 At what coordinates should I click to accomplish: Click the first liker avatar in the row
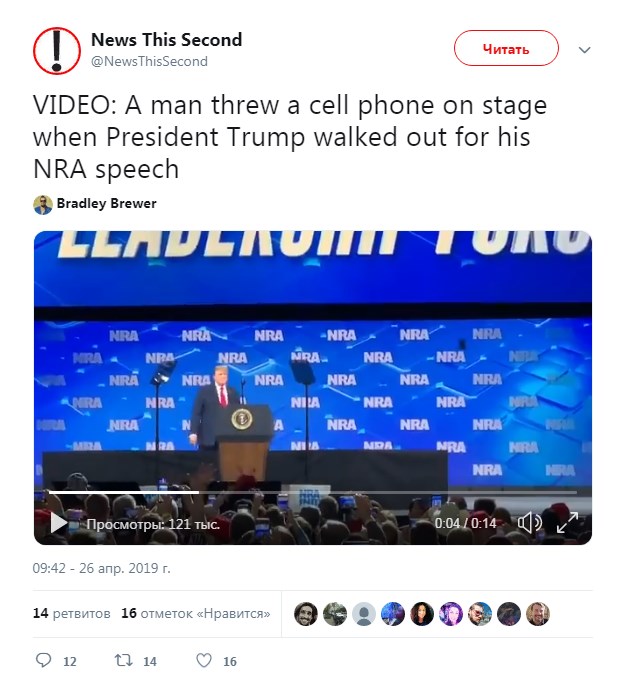point(307,614)
